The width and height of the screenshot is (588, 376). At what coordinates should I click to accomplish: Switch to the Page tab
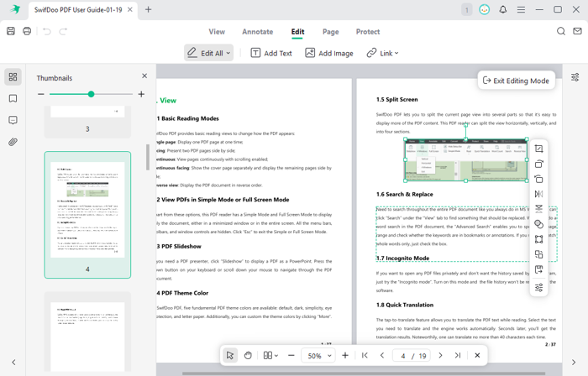(331, 32)
